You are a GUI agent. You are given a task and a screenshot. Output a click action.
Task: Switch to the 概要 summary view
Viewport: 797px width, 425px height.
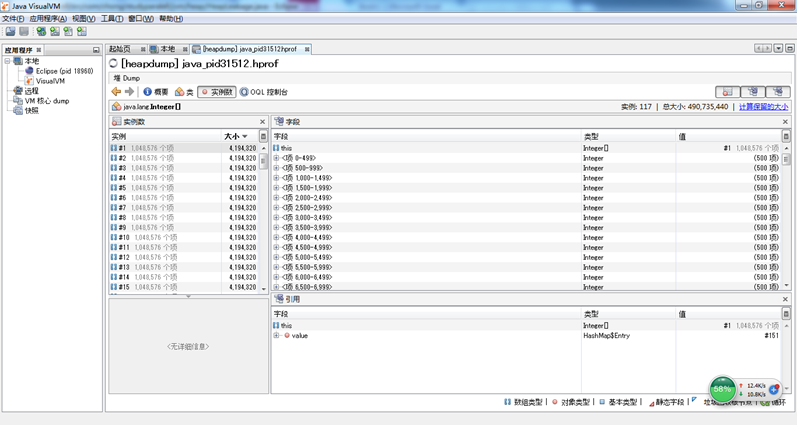(156, 92)
